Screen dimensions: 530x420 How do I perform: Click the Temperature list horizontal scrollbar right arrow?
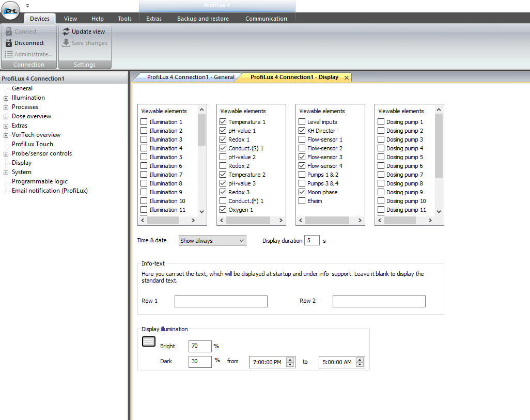tap(281, 221)
